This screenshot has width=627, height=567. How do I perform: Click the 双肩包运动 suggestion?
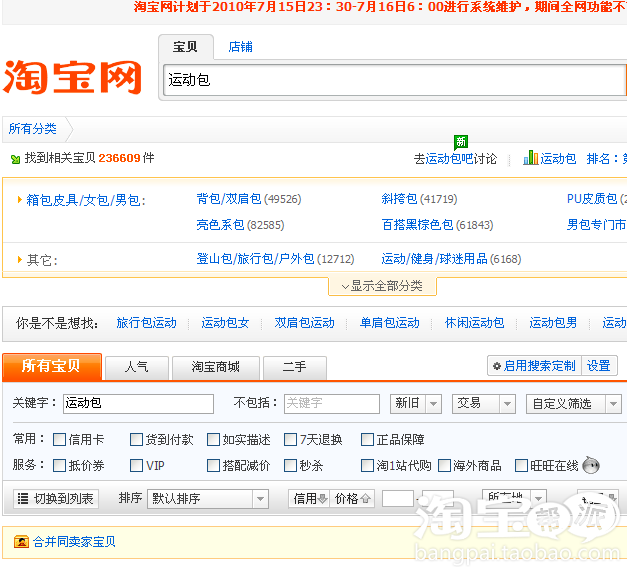[304, 323]
